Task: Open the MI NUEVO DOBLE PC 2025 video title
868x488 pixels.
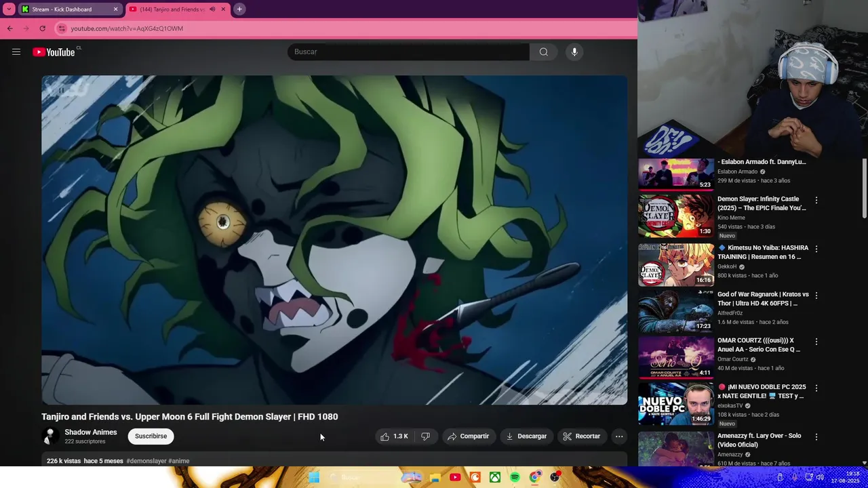Action: (762, 391)
